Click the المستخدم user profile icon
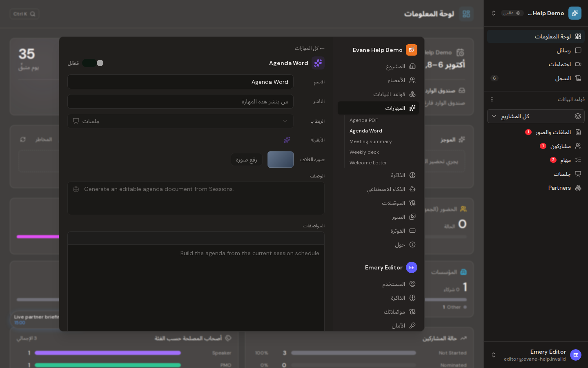This screenshot has width=588, height=368. pyautogui.click(x=412, y=284)
